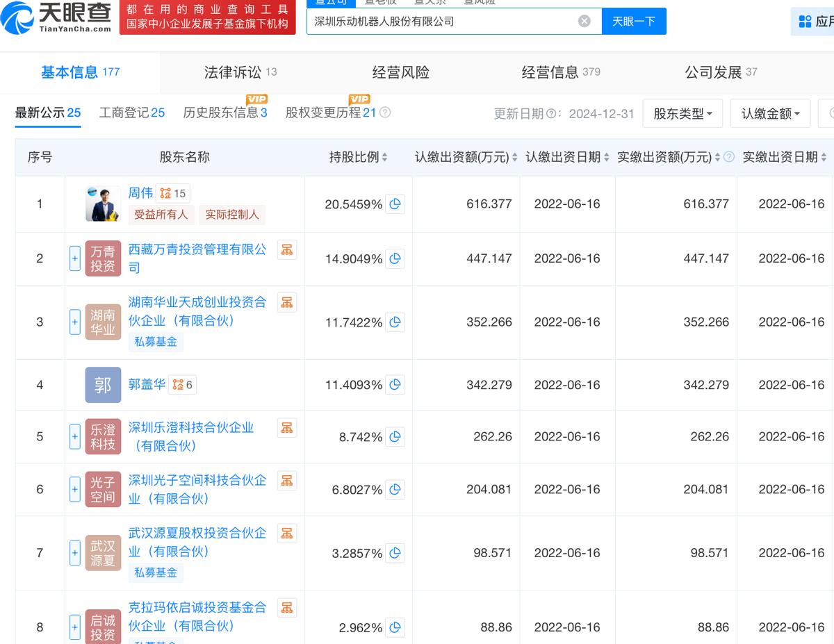Expand row for 西藏万青投资管理有限公司
The width and height of the screenshot is (834, 644).
(x=75, y=258)
